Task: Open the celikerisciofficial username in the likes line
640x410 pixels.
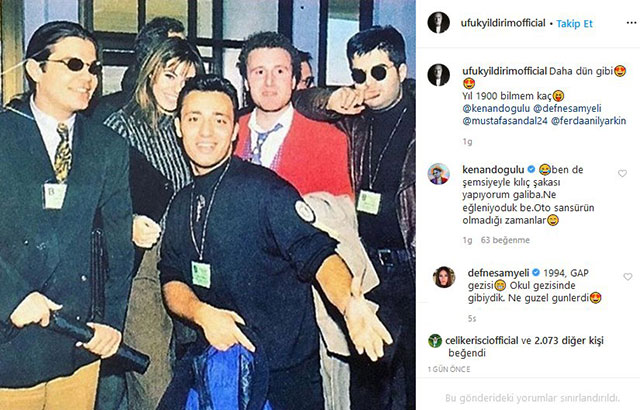Action: tap(482, 341)
